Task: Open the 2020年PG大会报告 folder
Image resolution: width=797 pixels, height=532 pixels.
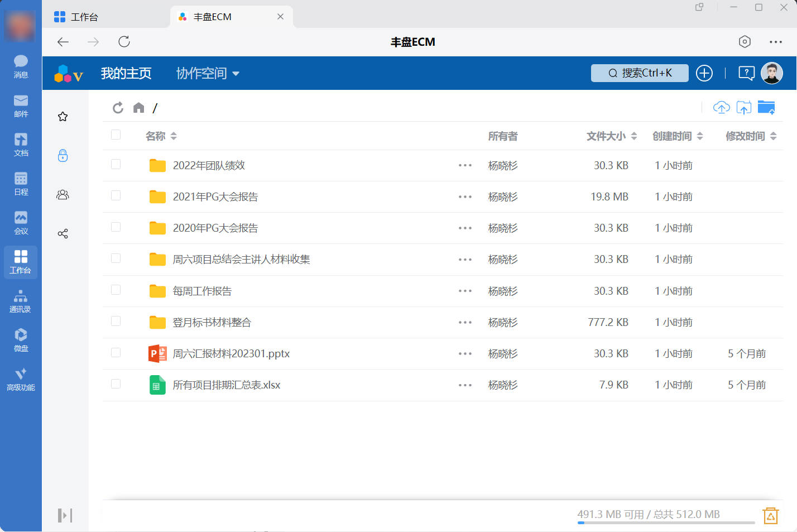Action: coord(215,228)
